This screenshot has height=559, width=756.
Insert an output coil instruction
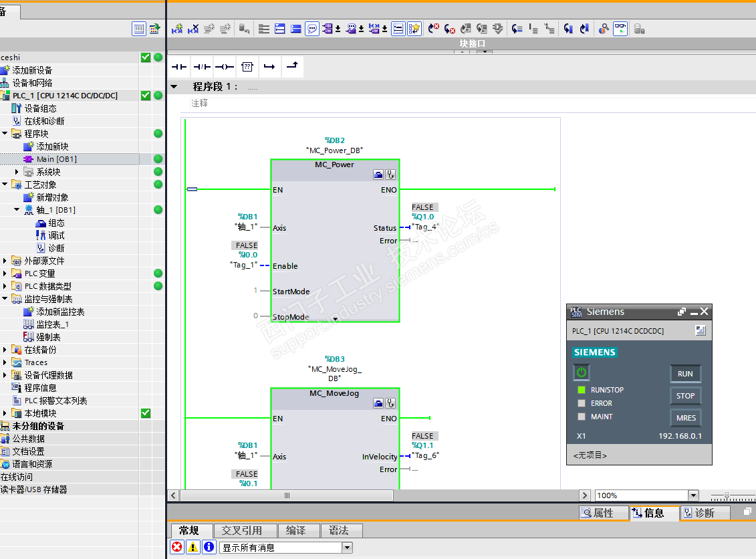click(225, 67)
